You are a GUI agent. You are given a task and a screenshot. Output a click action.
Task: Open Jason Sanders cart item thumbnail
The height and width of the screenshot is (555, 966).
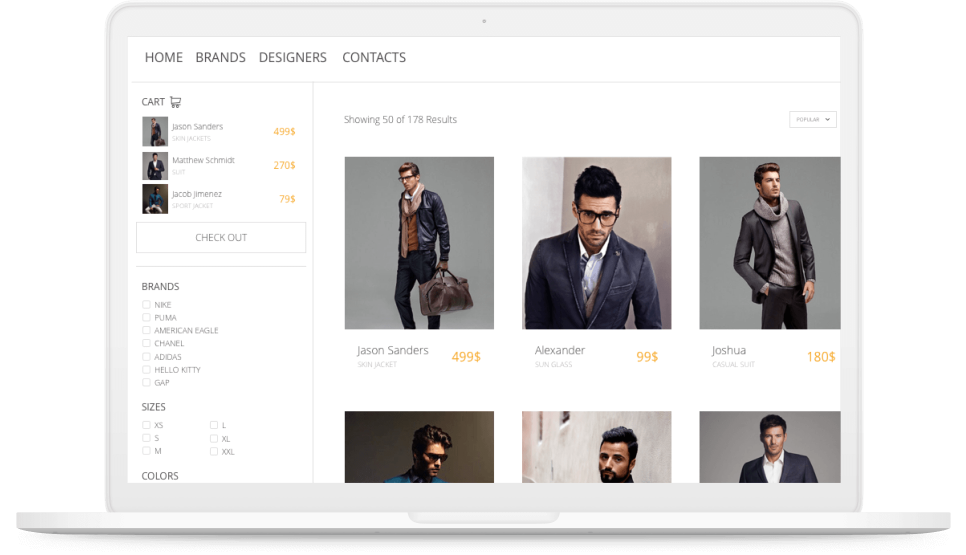pyautogui.click(x=155, y=131)
